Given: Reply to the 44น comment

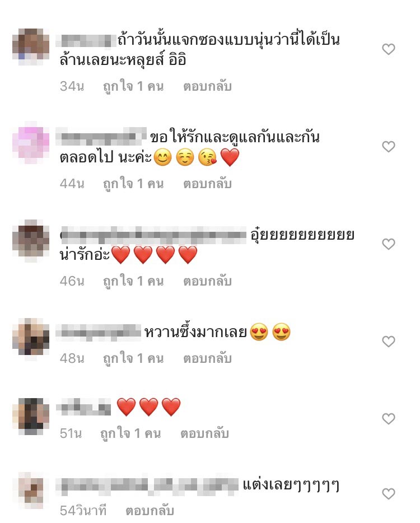Looking at the screenshot, I should click(207, 184).
